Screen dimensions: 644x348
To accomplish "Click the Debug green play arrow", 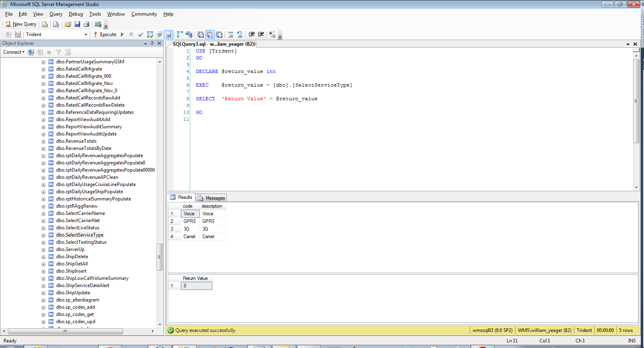I will [122, 34].
